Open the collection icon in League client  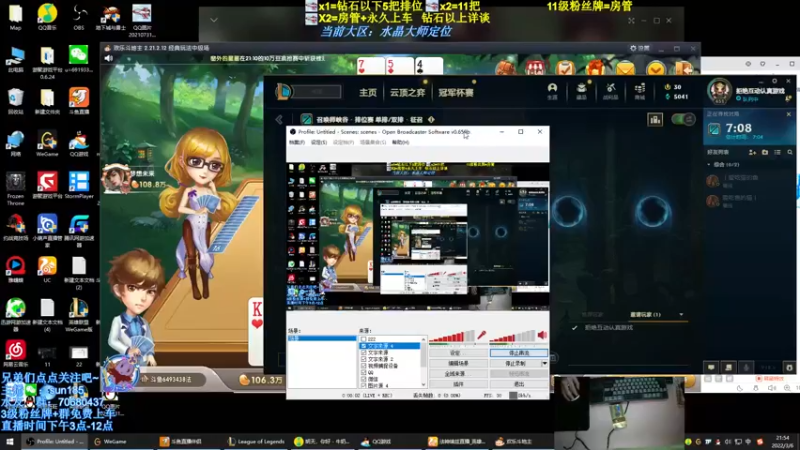click(x=581, y=91)
